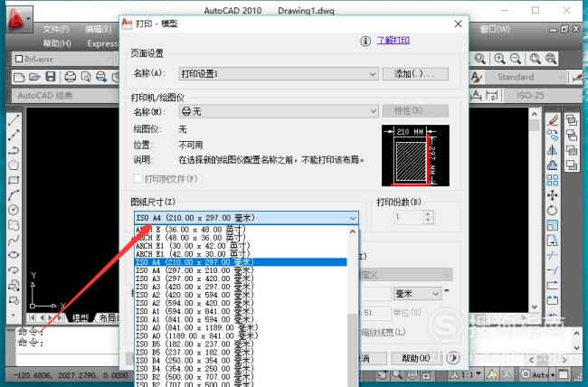Select the Array modify tool
The width and height of the screenshot is (588, 387).
553,180
